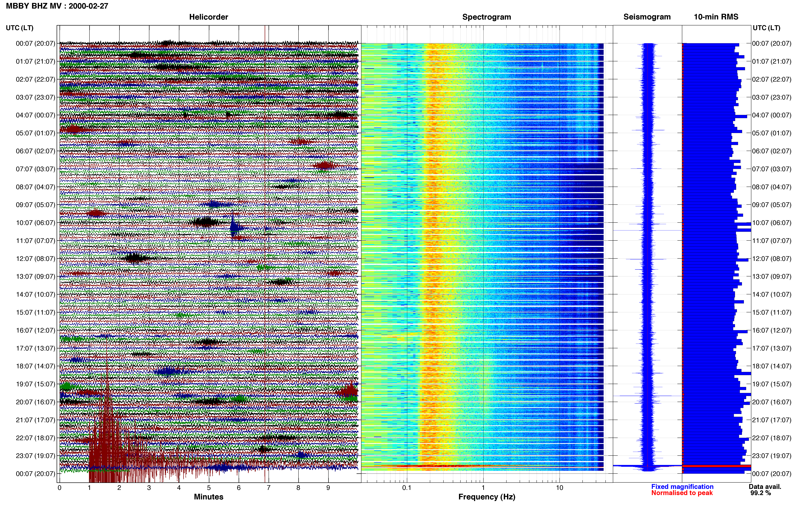Click the UTC (LT) label beside the Helicorder
812x508 pixels.
pos(20,28)
